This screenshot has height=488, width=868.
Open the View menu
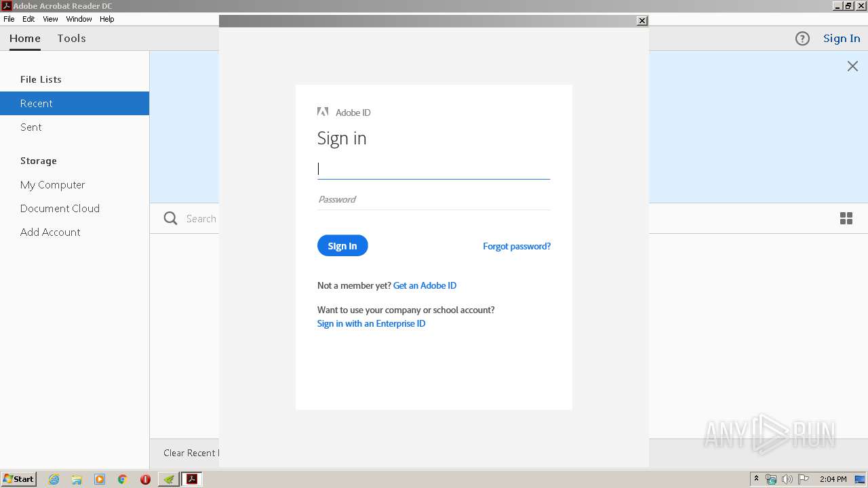point(51,19)
